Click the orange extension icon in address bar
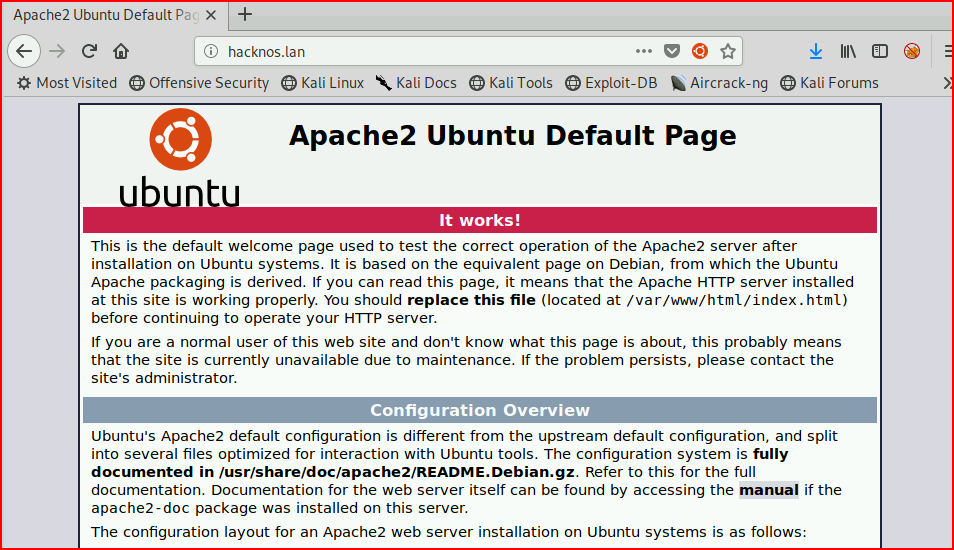This screenshot has width=954, height=550. pyautogui.click(x=700, y=51)
